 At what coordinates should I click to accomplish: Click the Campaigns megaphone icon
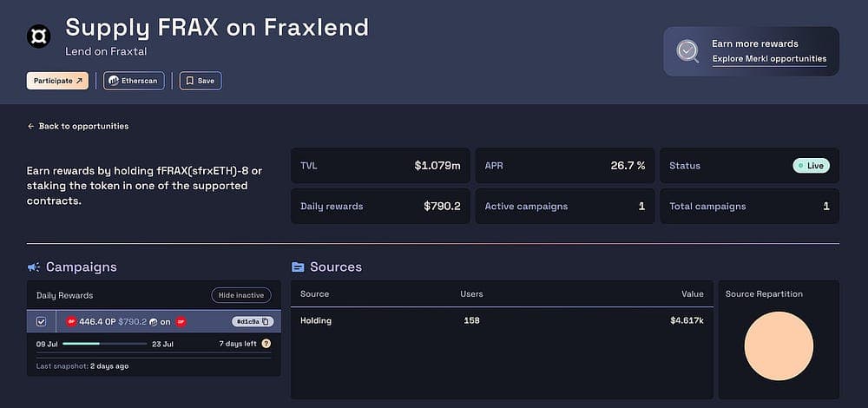[x=34, y=267]
